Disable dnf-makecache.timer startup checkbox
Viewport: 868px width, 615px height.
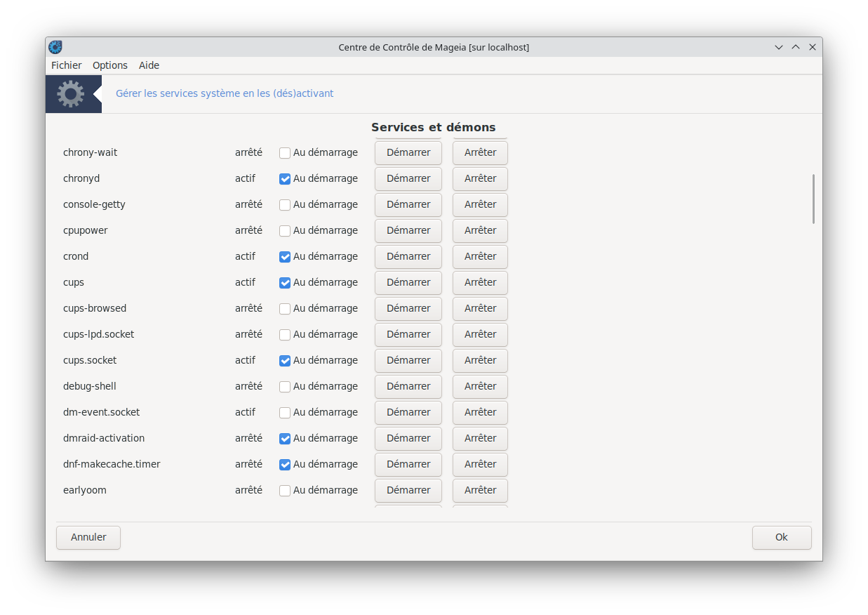tap(285, 465)
